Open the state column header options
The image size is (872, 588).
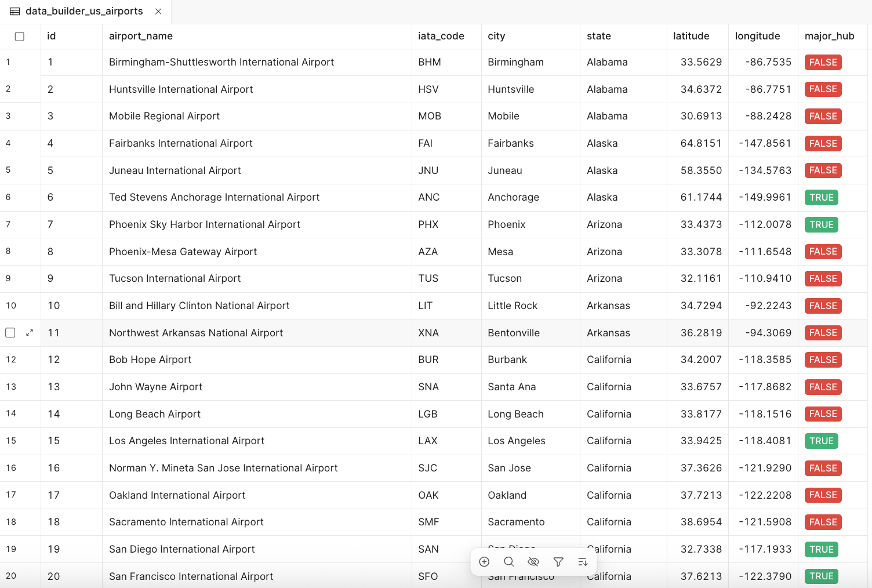coord(598,36)
